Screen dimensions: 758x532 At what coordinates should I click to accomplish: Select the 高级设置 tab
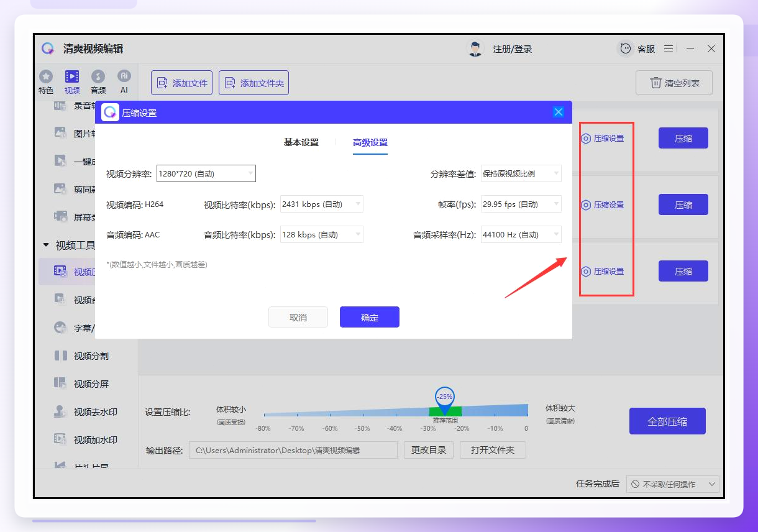click(x=370, y=142)
